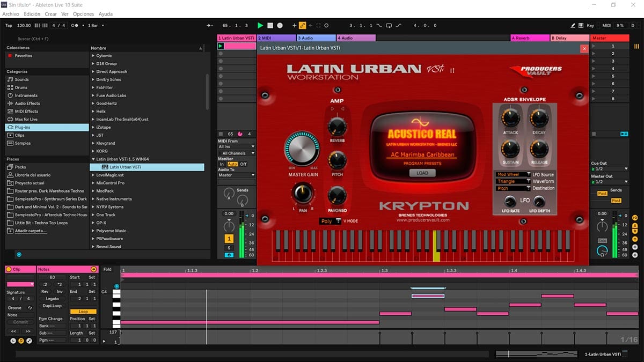Select the Instruments browser category
The image size is (644, 362).
(26, 95)
